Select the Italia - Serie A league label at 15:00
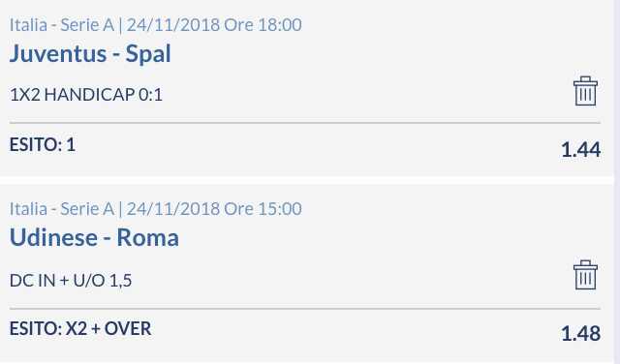Viewport: 620px width, 364px height. (62, 209)
